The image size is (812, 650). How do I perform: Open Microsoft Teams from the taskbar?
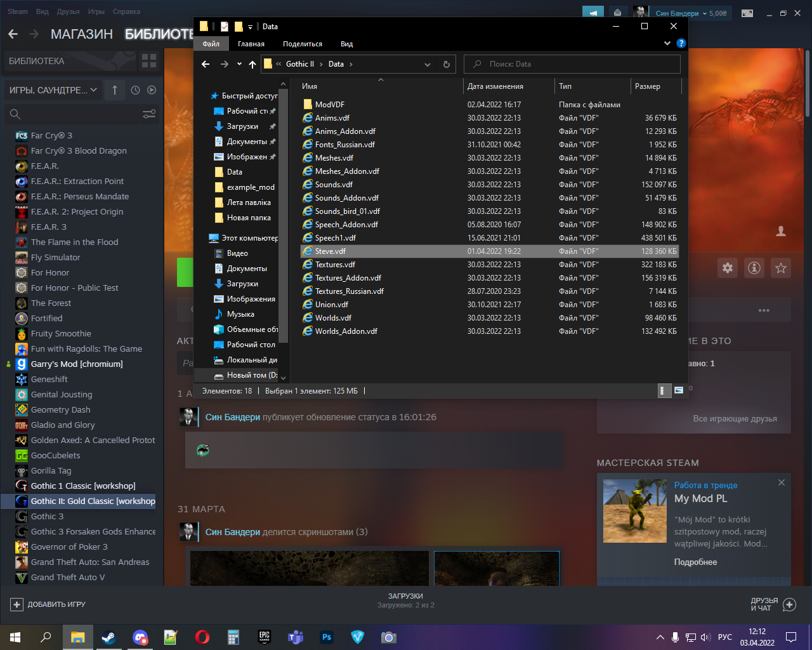296,637
